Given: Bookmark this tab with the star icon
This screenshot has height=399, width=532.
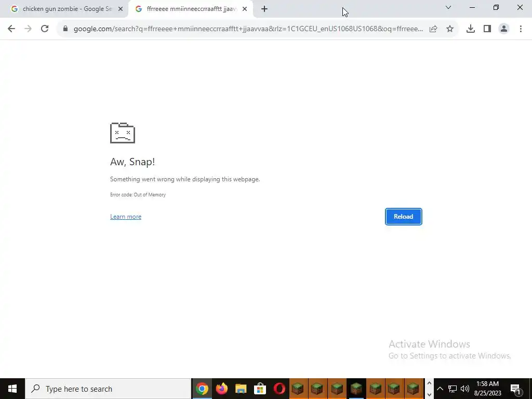Looking at the screenshot, I should 450,29.
